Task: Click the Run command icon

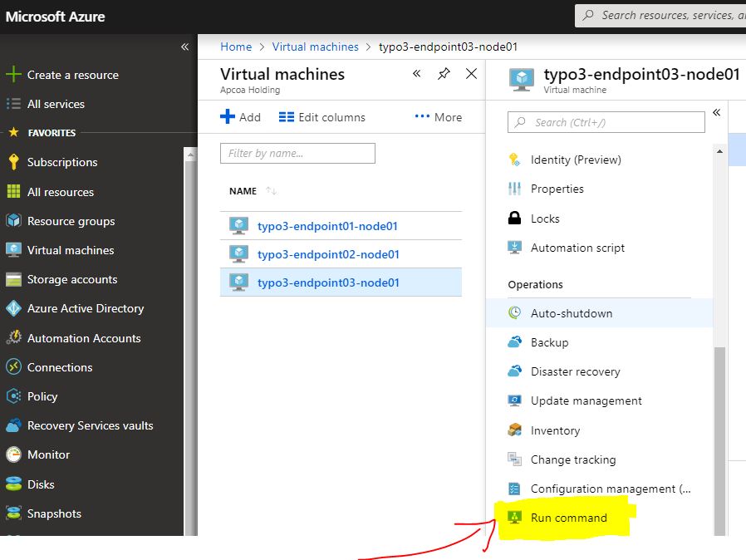Action: click(x=514, y=518)
